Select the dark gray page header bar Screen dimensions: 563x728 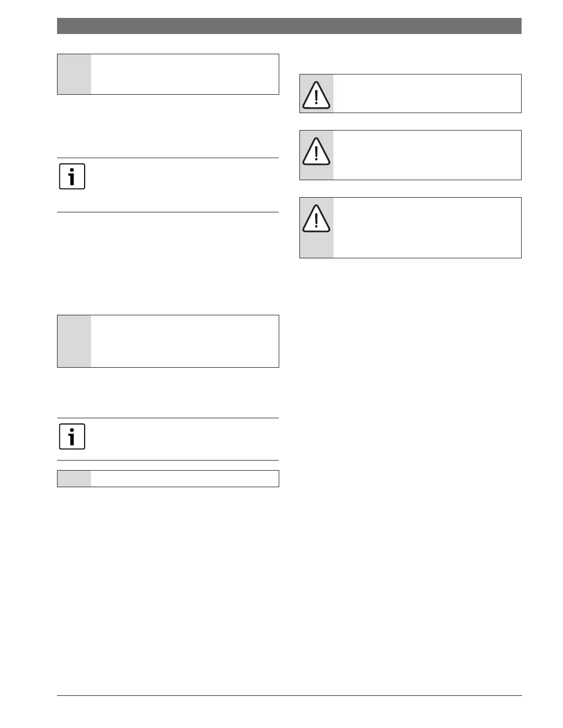[289, 26]
